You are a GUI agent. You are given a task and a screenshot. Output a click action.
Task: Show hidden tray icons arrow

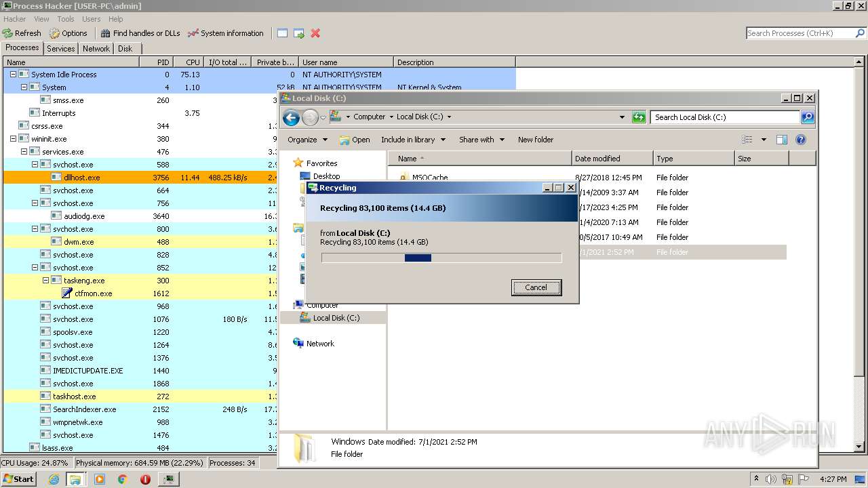click(757, 479)
